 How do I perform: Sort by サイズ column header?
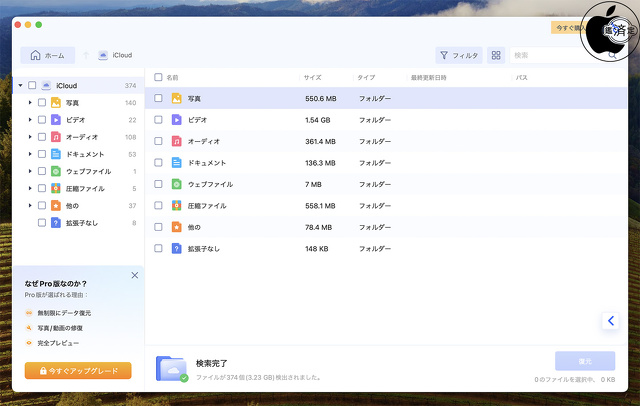[312, 78]
